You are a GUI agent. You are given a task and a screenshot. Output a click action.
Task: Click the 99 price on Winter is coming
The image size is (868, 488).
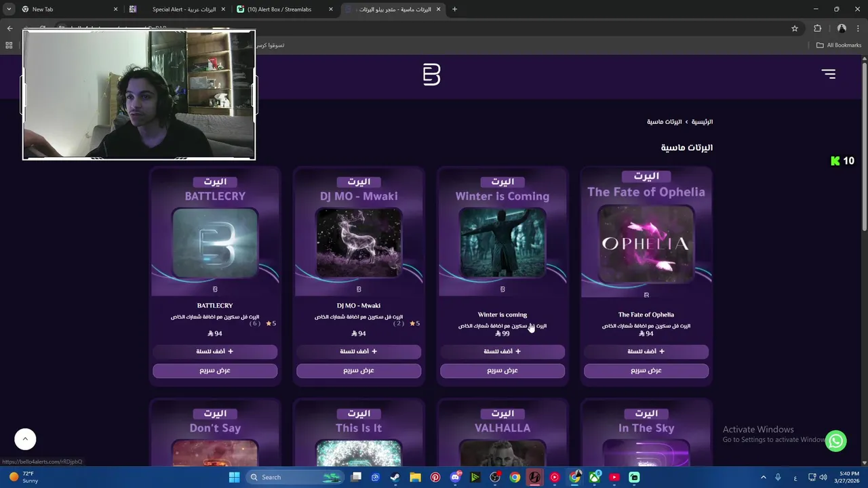[x=502, y=333]
